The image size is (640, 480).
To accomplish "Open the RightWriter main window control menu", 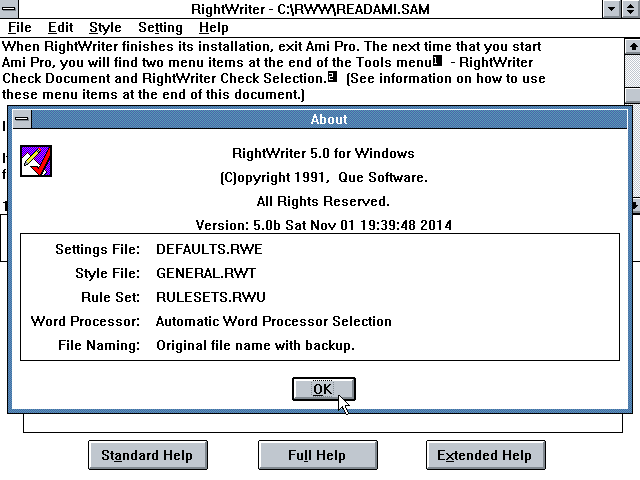I will (8, 9).
